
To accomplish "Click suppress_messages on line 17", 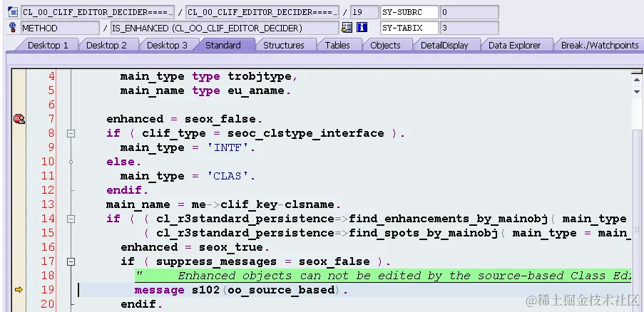I will tap(216, 261).
